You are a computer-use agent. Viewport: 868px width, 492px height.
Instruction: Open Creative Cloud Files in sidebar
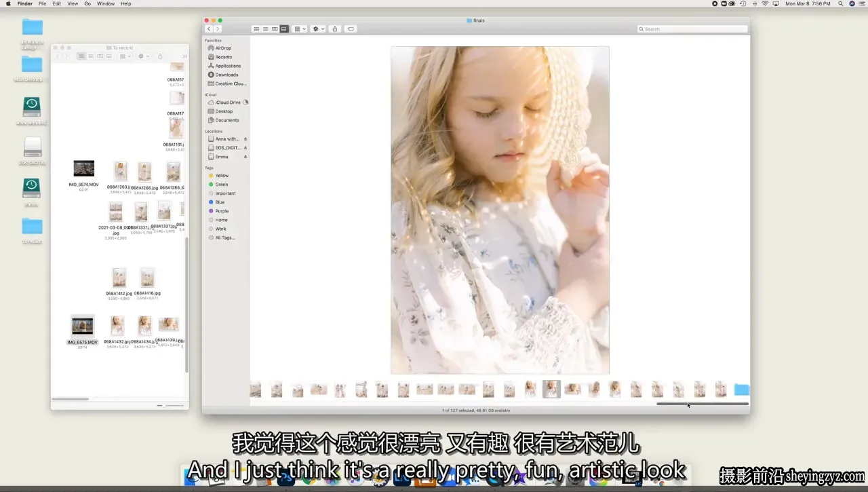click(x=231, y=83)
